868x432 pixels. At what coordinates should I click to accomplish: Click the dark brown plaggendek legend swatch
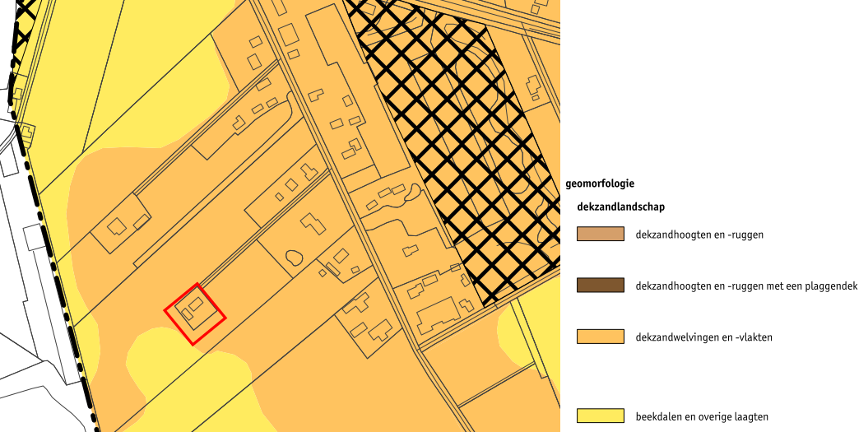[600, 286]
